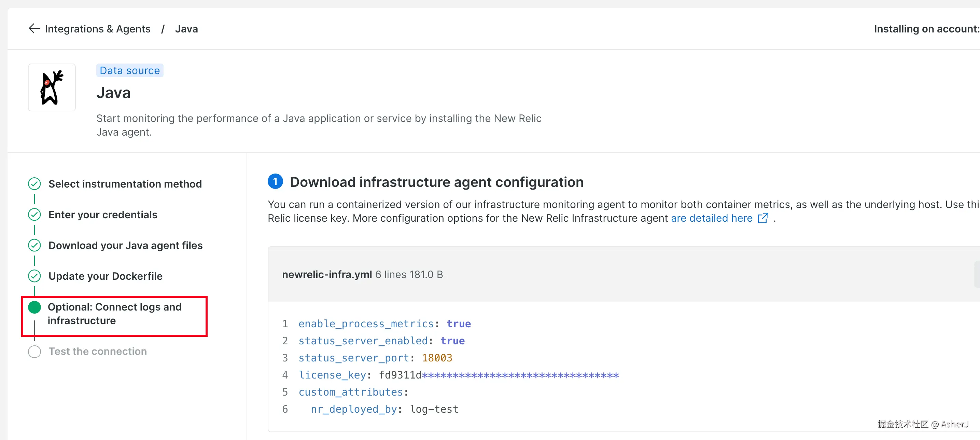Image resolution: width=980 pixels, height=440 pixels.
Task: Click the Data source tag label
Action: pos(130,70)
